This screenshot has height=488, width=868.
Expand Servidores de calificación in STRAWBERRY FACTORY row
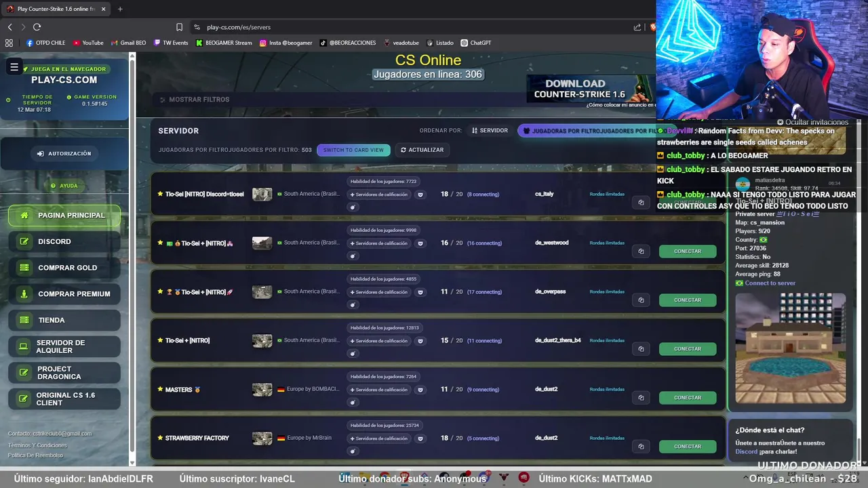click(x=378, y=439)
